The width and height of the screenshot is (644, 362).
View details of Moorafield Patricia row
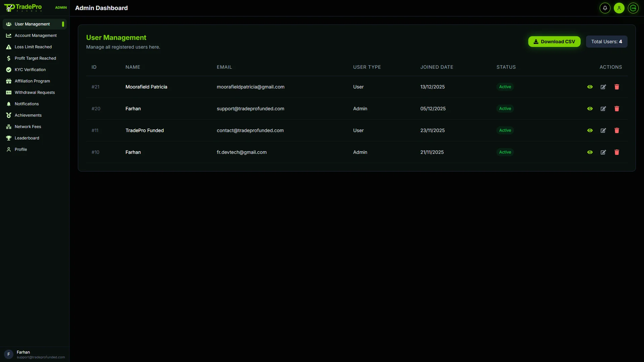point(590,87)
